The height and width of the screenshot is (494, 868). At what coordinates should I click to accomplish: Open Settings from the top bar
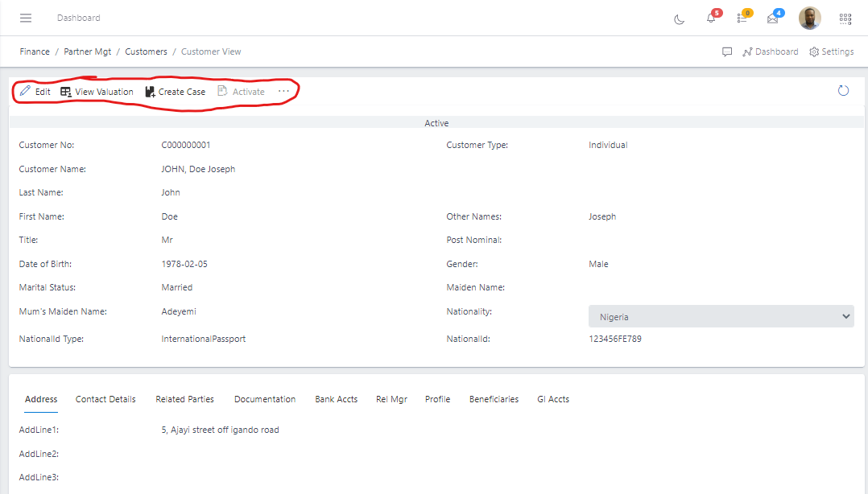tap(831, 51)
